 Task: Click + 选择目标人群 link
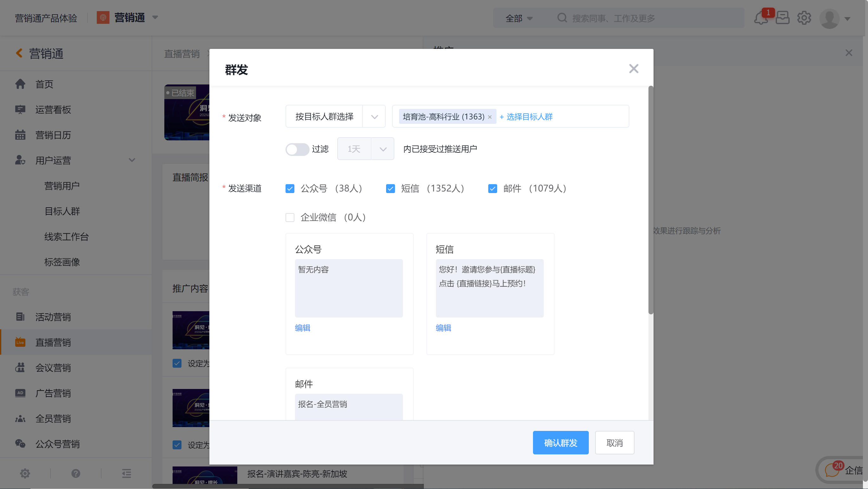pyautogui.click(x=526, y=117)
